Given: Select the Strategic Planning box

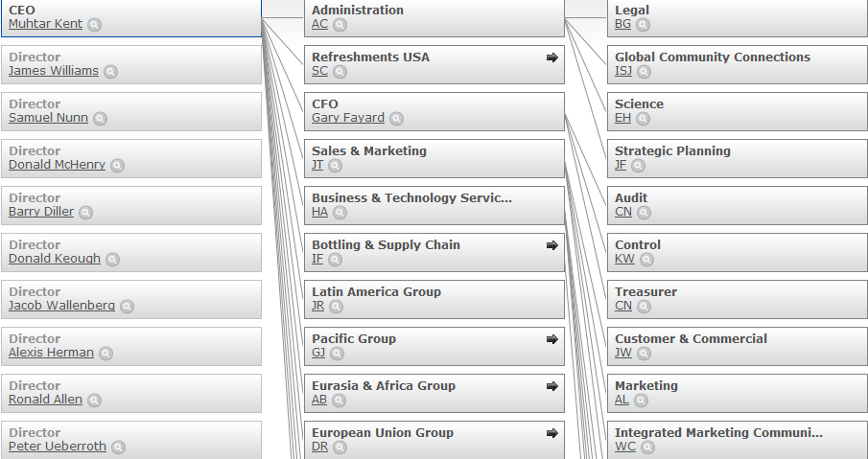Looking at the screenshot, I should click(x=737, y=158).
